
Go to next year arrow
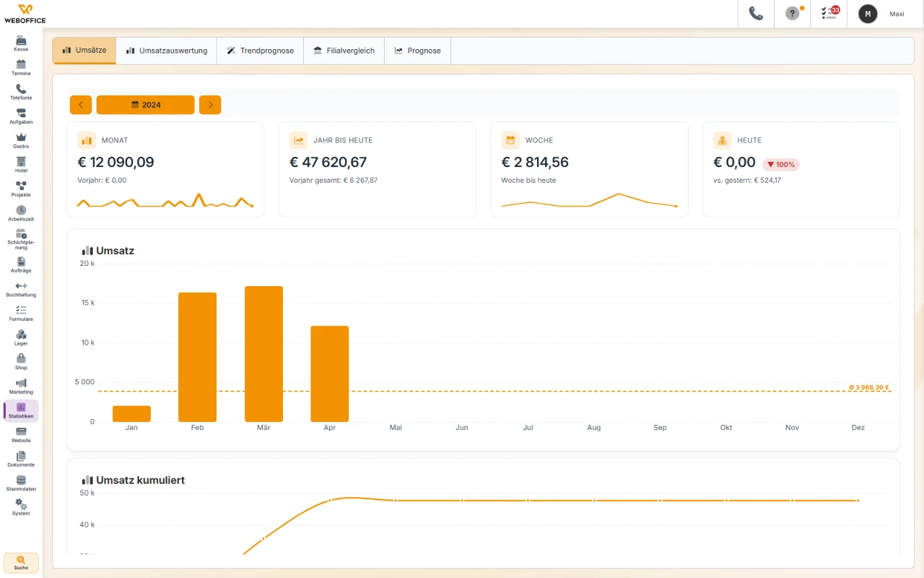(x=210, y=105)
